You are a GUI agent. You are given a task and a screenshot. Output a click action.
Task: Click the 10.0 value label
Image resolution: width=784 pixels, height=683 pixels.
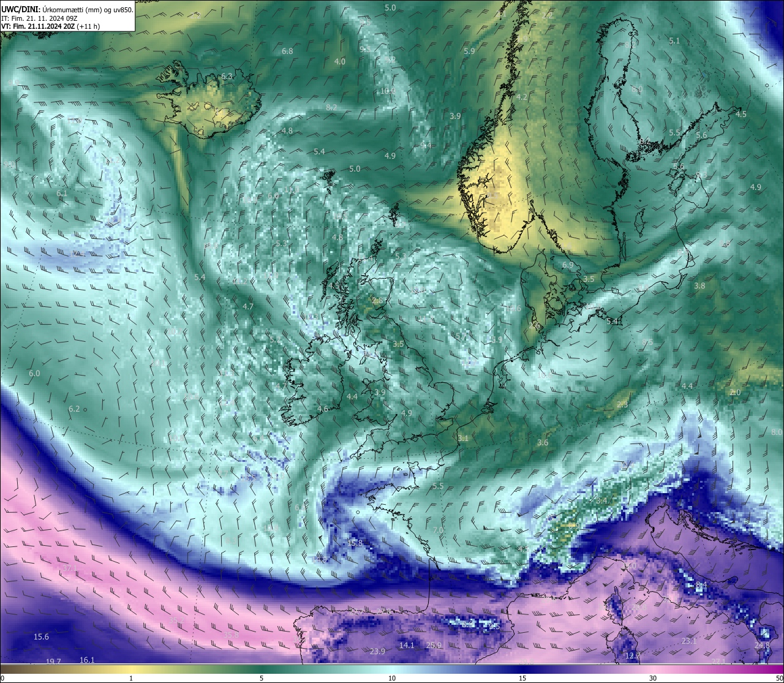388,91
